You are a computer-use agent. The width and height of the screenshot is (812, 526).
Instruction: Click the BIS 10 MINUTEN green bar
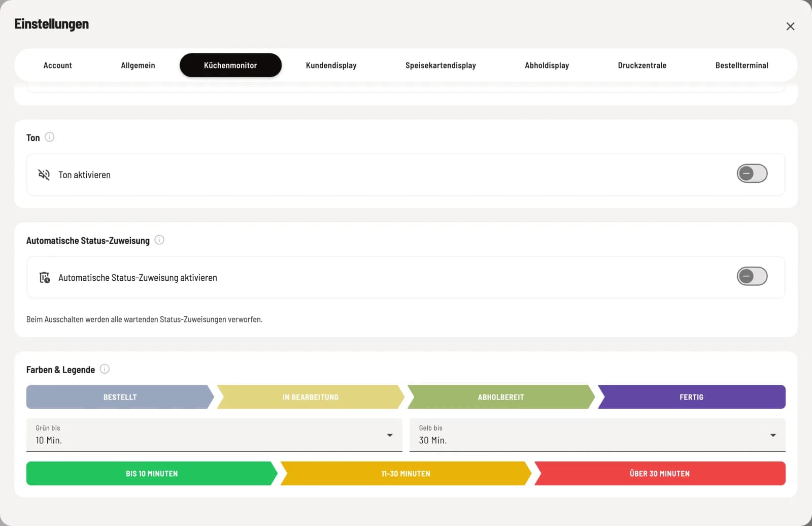coord(152,474)
